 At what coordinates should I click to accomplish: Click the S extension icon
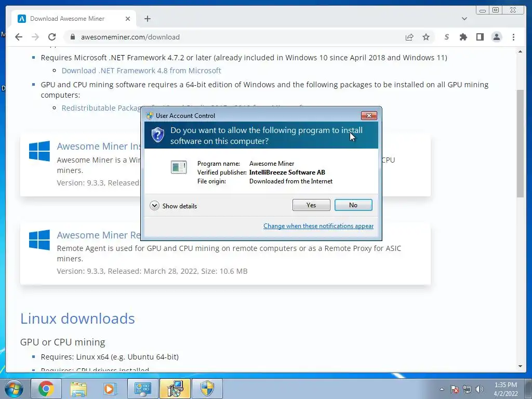tap(446, 37)
